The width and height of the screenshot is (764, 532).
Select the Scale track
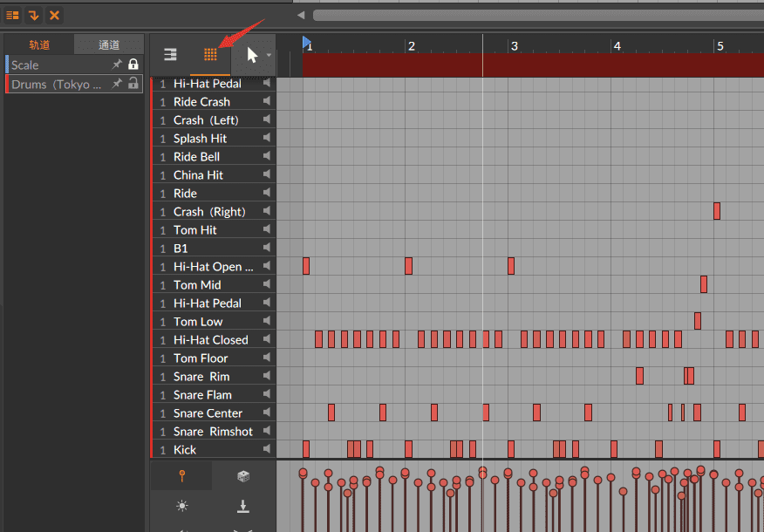[74, 65]
